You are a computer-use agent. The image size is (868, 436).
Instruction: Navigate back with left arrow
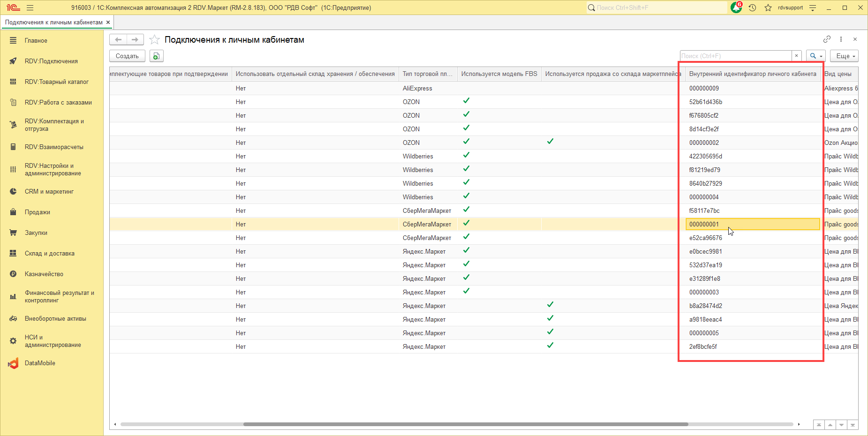pos(118,40)
